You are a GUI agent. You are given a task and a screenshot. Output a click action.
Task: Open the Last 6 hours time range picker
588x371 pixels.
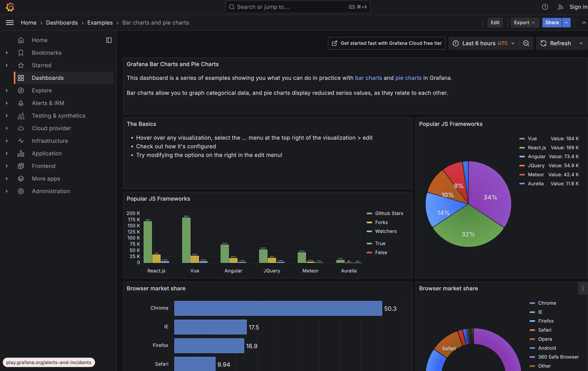tap(484, 43)
